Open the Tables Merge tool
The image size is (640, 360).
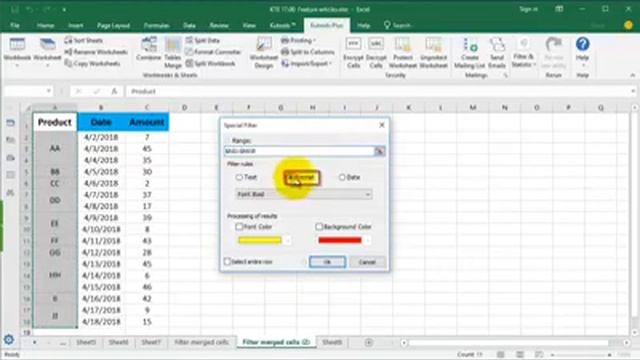[x=173, y=52]
